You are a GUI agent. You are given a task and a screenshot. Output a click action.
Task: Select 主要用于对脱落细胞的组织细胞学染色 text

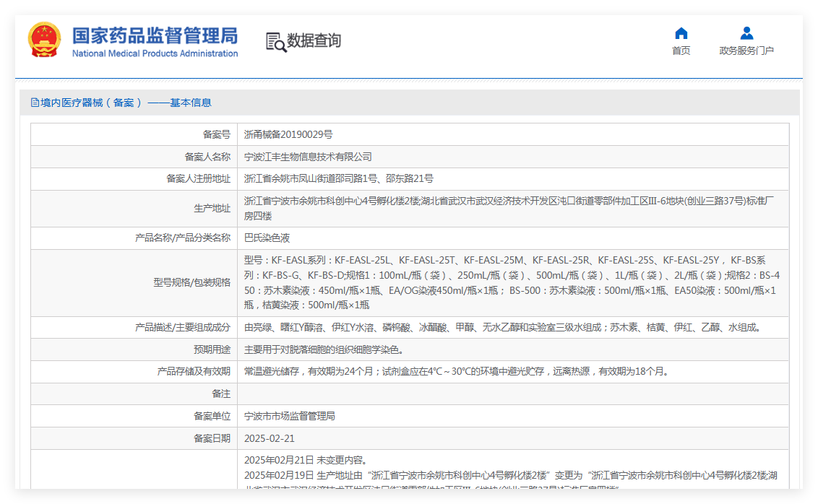pyautogui.click(x=324, y=349)
